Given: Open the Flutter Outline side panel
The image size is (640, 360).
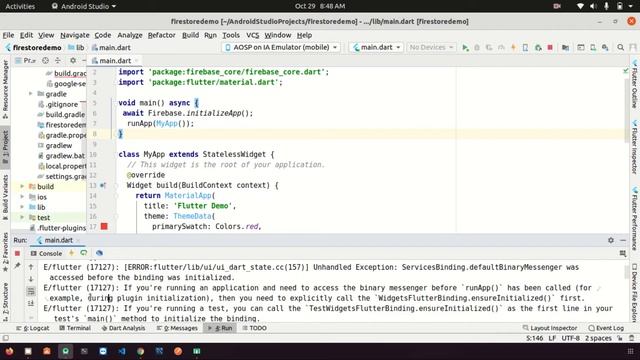Looking at the screenshot, I should pyautogui.click(x=635, y=85).
